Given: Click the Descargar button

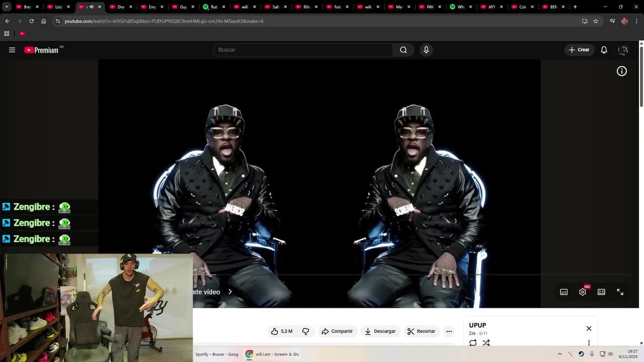Looking at the screenshot, I should (380, 331).
